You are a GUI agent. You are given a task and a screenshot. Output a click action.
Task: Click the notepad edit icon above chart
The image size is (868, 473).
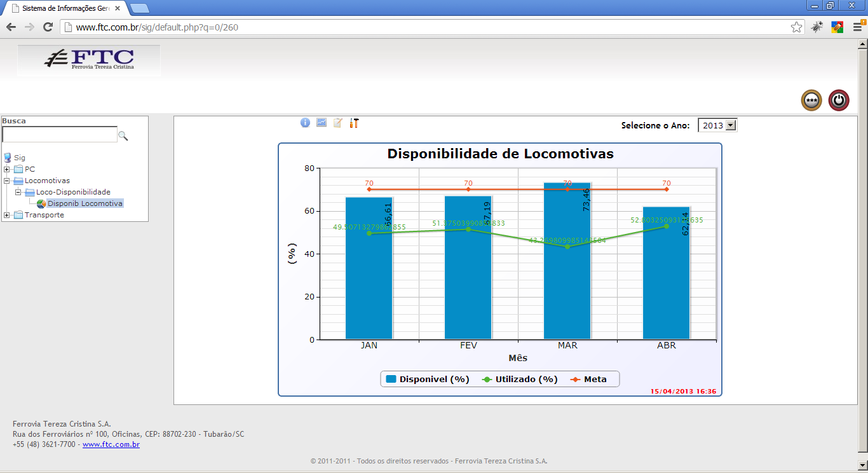pos(338,123)
